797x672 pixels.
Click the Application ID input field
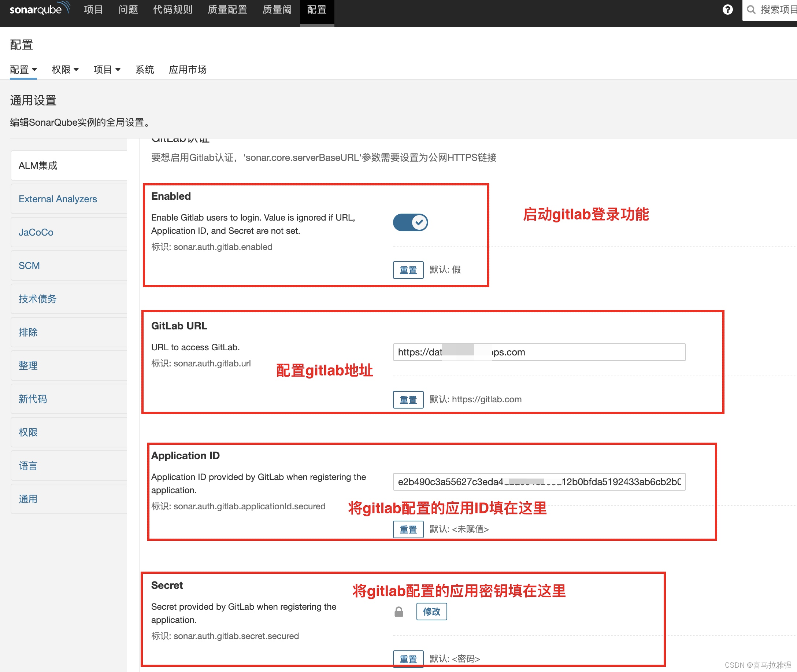pyautogui.click(x=539, y=482)
